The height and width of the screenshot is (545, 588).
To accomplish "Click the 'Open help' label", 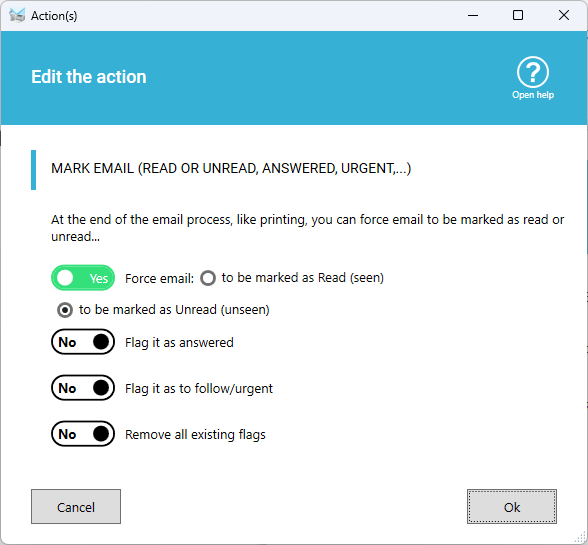I will click(x=533, y=95).
